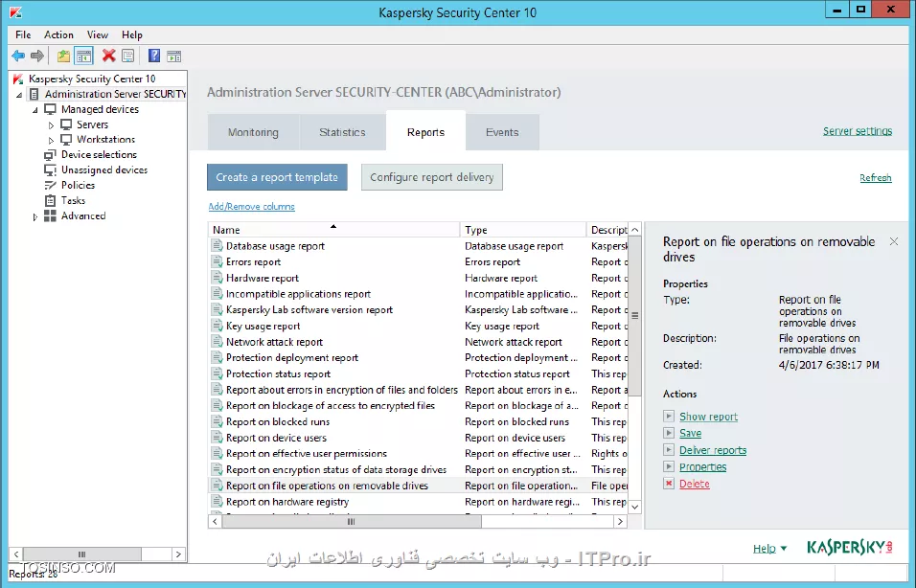Image resolution: width=916 pixels, height=588 pixels.
Task: Toggle the action pane toolbar icon
Action: tap(173, 57)
